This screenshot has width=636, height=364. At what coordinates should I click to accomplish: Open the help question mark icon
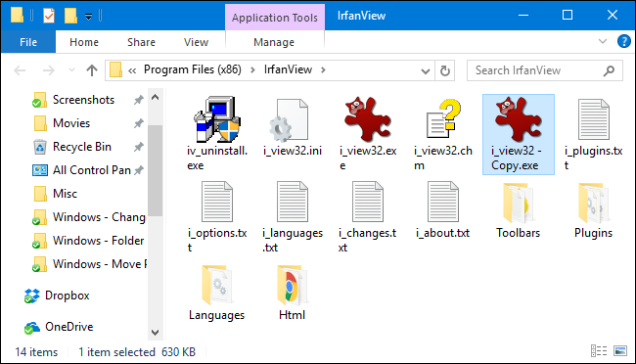(x=624, y=41)
